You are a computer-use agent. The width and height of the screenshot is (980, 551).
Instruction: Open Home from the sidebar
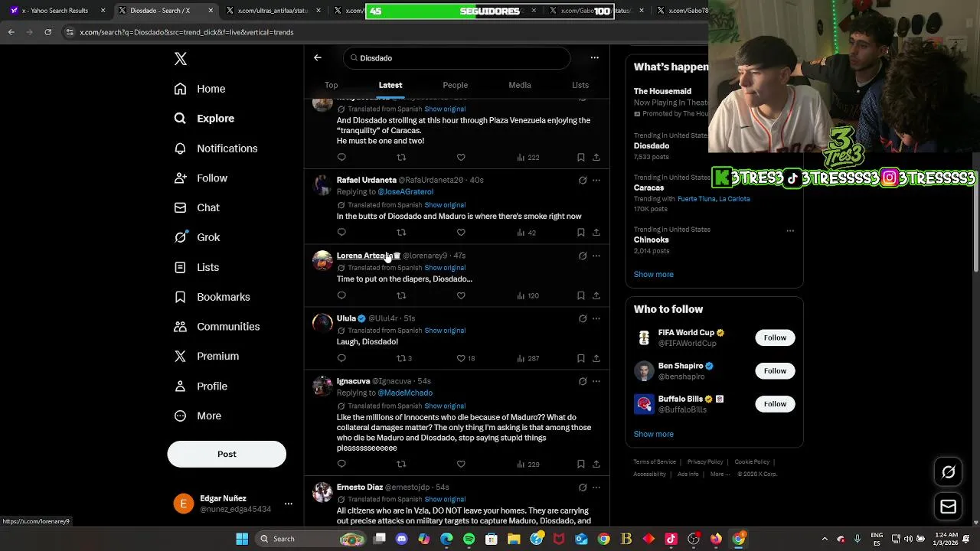click(200, 89)
